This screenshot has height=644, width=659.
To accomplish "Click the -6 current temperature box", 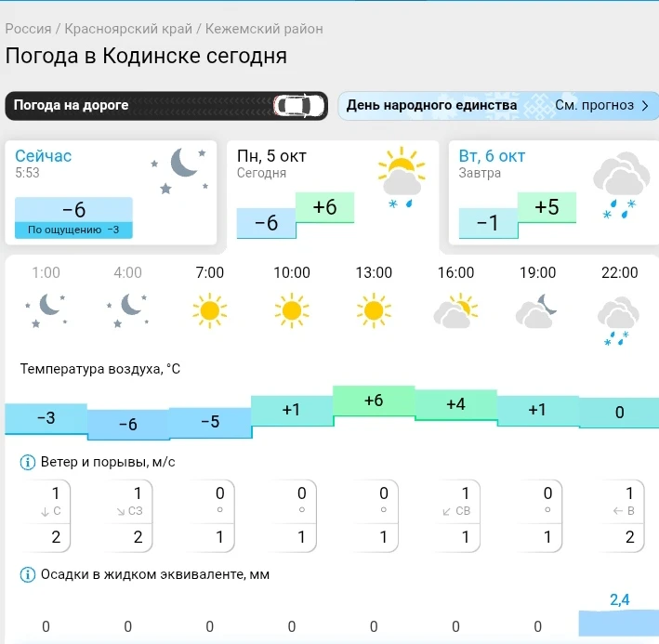I will pyautogui.click(x=73, y=210).
